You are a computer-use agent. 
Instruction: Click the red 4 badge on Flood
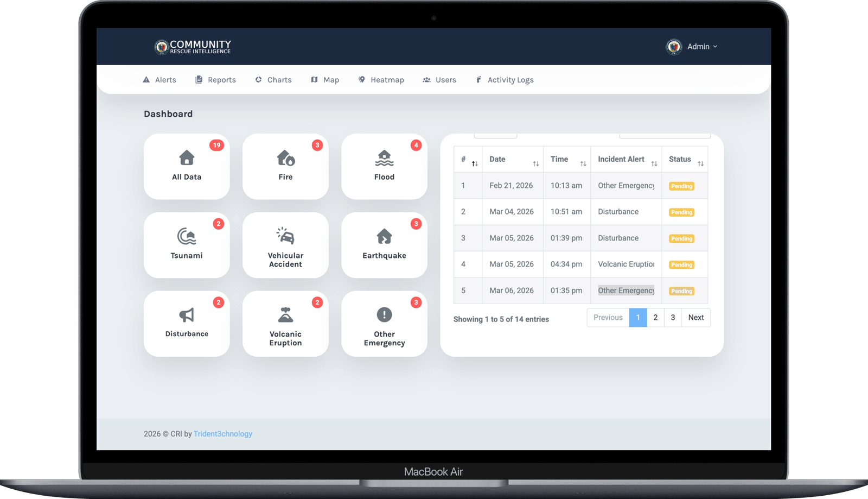click(x=416, y=145)
